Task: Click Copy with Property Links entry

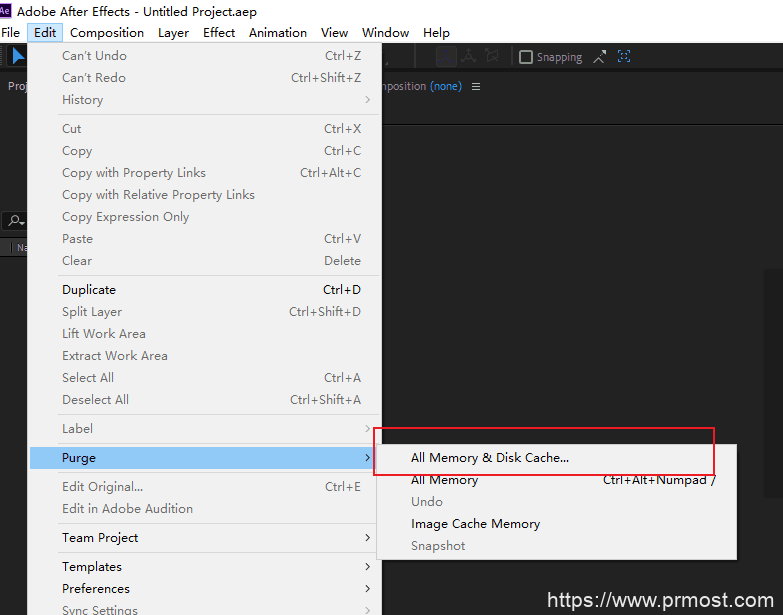Action: (204, 173)
